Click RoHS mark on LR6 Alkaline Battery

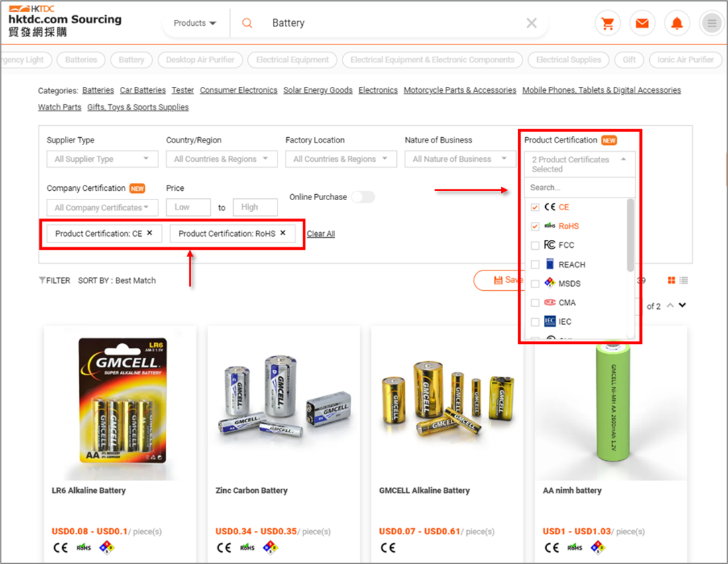pos(83,547)
